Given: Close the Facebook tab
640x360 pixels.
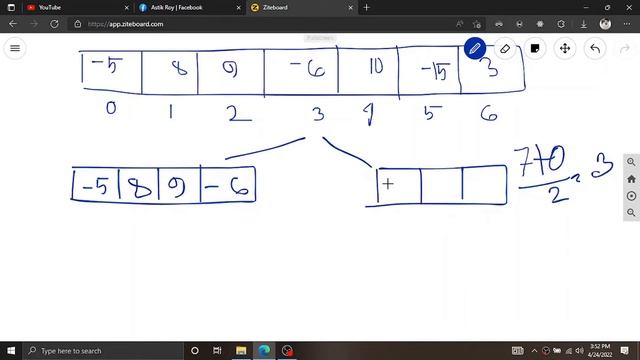Looking at the screenshot, I should [239, 7].
